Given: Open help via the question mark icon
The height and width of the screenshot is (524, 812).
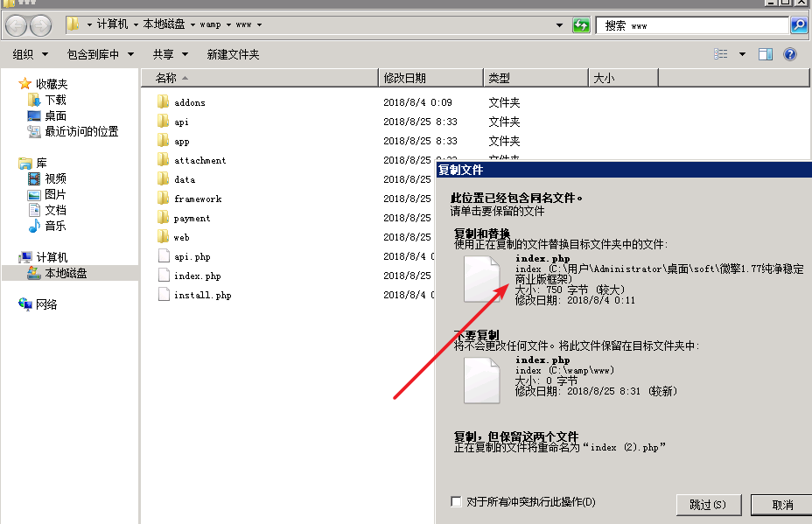Looking at the screenshot, I should point(790,53).
